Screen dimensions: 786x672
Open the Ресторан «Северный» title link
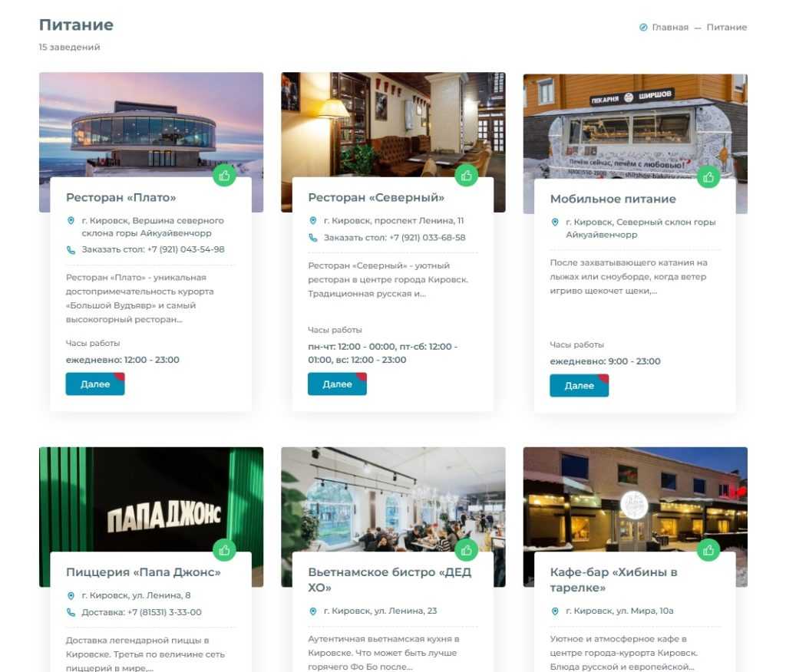[x=376, y=197]
